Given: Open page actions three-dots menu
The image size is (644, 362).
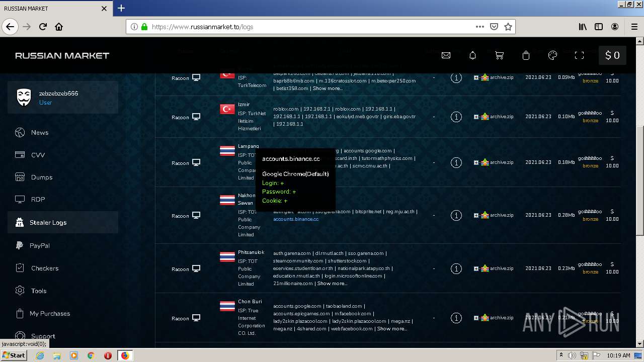Looking at the screenshot, I should tap(480, 27).
